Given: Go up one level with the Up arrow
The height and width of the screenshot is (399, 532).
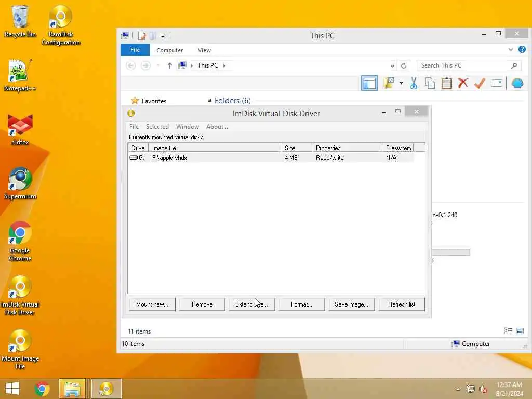Looking at the screenshot, I should click(x=170, y=65).
